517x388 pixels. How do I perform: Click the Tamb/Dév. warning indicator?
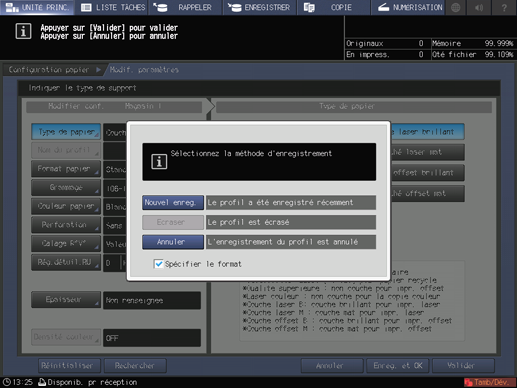[x=489, y=382]
